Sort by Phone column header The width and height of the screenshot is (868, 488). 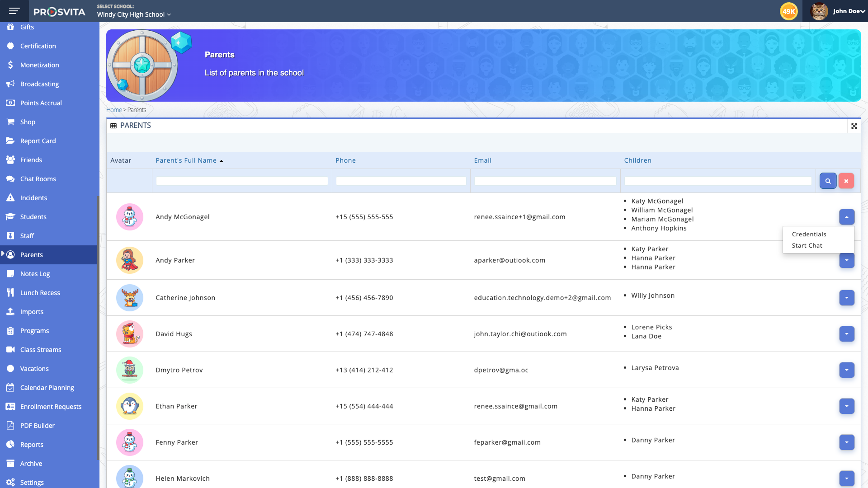click(345, 160)
